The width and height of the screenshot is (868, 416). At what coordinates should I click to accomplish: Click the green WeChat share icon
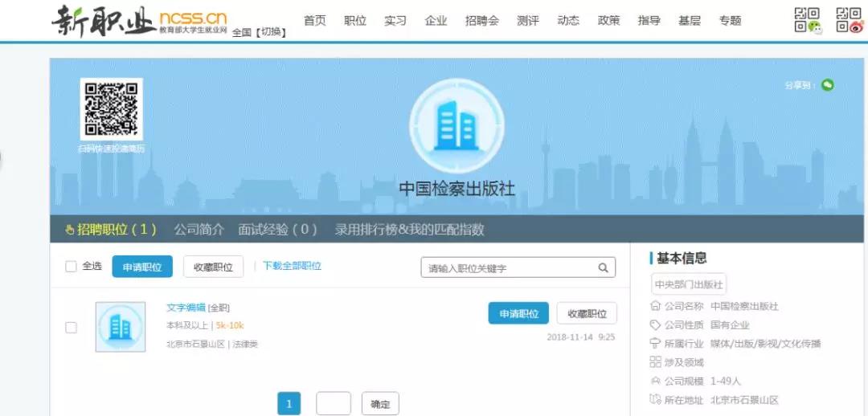tap(828, 85)
